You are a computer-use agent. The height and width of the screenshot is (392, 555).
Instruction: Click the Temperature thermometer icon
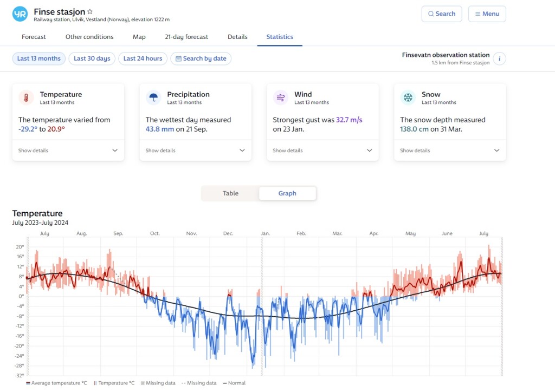26,97
